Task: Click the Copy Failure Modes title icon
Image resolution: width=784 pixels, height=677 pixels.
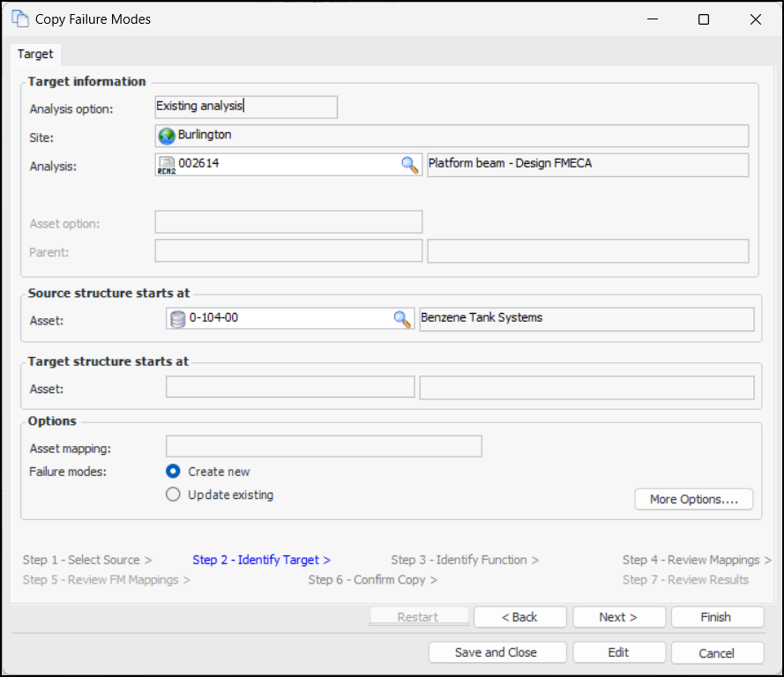Action: (x=19, y=19)
